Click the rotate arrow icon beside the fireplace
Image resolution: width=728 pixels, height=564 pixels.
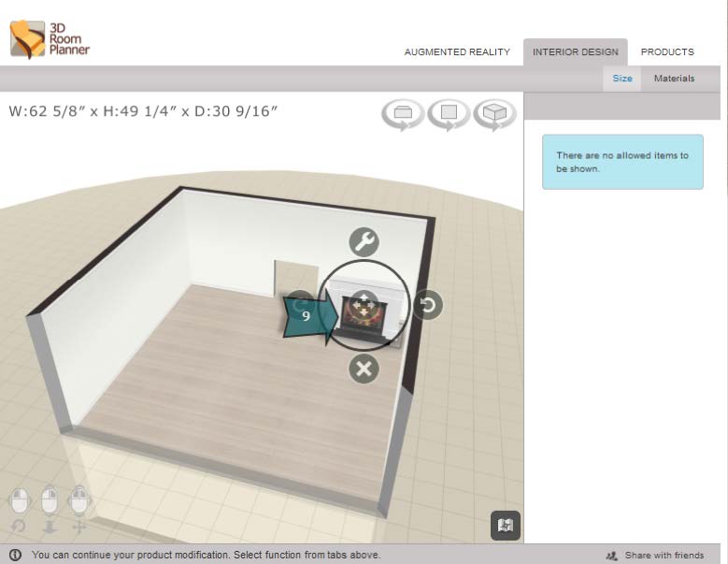pos(428,305)
